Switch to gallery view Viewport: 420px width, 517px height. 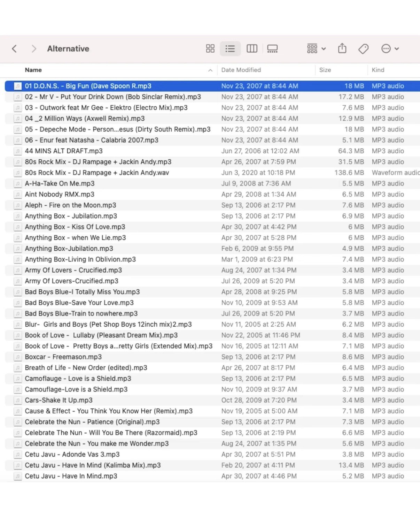point(272,49)
